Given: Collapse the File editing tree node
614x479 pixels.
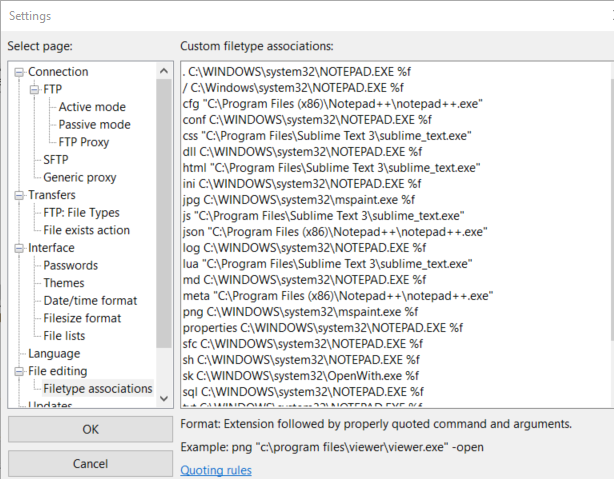Looking at the screenshot, I should 19,372.
